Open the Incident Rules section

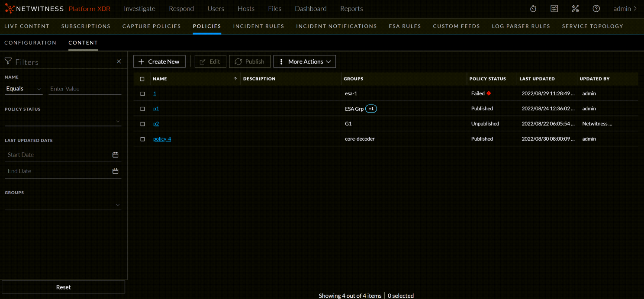point(258,26)
